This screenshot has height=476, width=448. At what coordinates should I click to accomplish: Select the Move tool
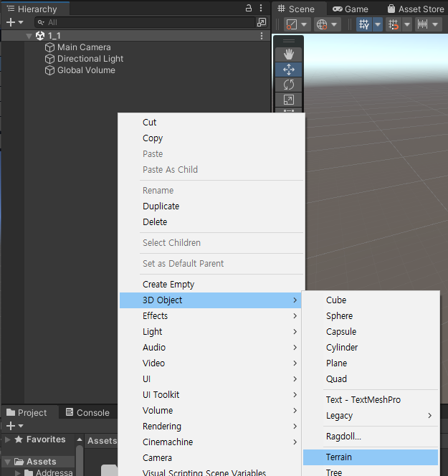point(288,70)
